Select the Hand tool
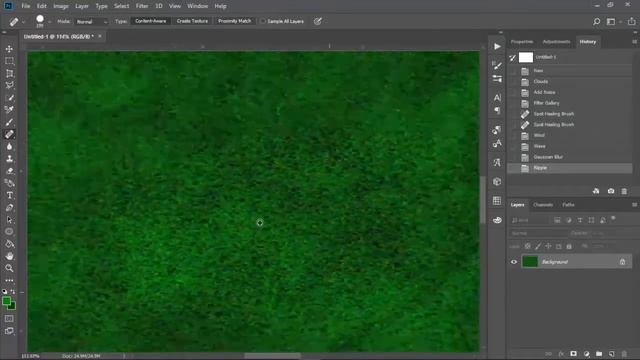640x360 pixels. click(9, 256)
